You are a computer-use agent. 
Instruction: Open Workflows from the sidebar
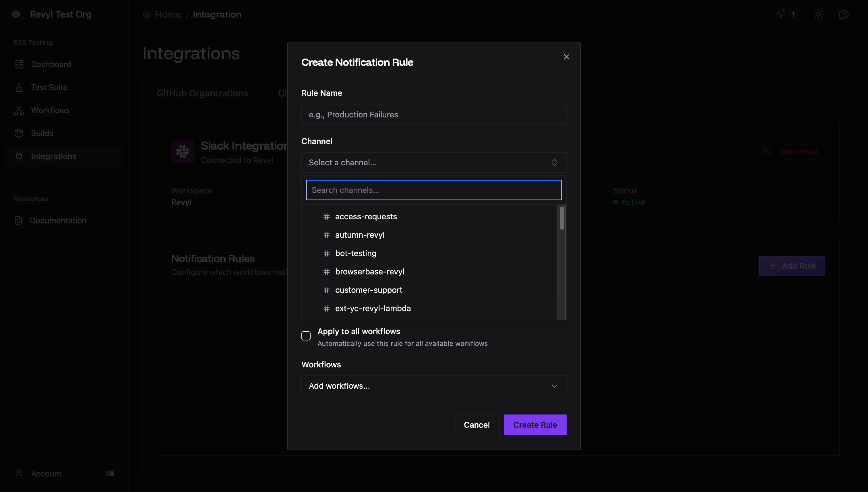(x=50, y=110)
